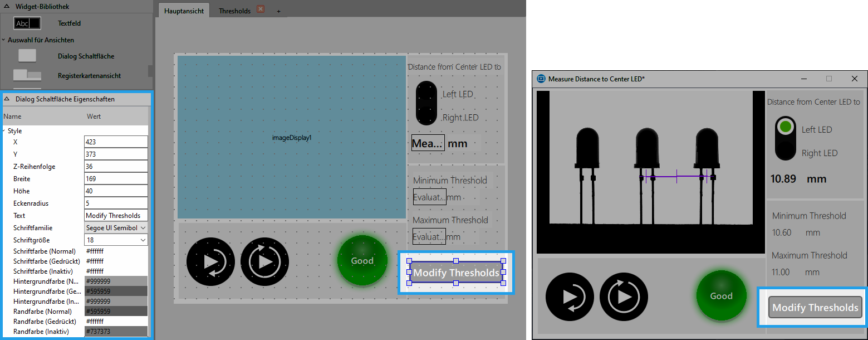Click the continuous-run play icon in the designer
This screenshot has width=868, height=340.
[264, 261]
